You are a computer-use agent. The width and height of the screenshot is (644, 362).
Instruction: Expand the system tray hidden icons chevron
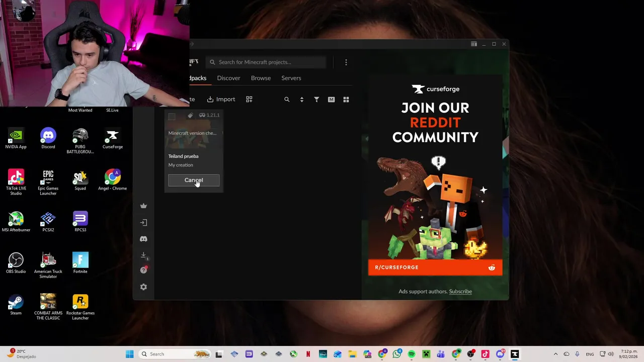(x=555, y=354)
